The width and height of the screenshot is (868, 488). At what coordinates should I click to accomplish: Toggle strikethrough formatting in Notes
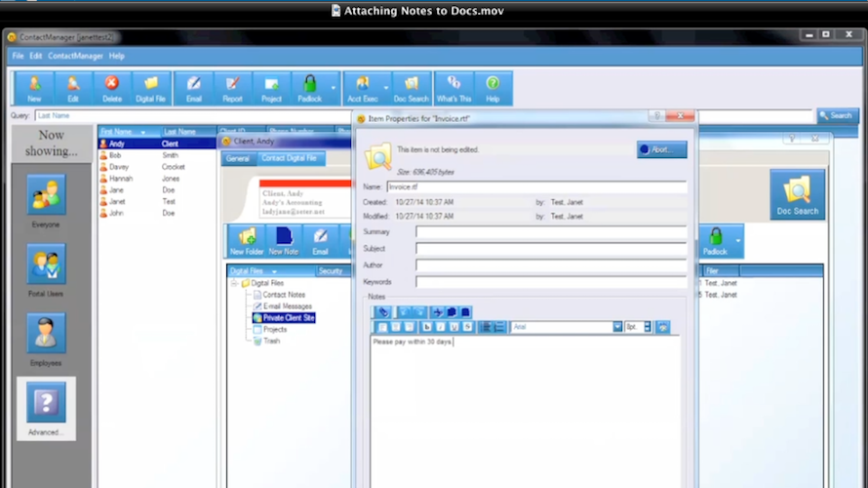[x=468, y=327]
